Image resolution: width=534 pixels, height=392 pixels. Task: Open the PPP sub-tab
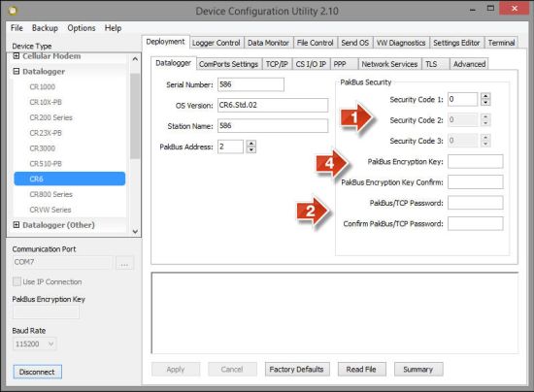point(344,64)
